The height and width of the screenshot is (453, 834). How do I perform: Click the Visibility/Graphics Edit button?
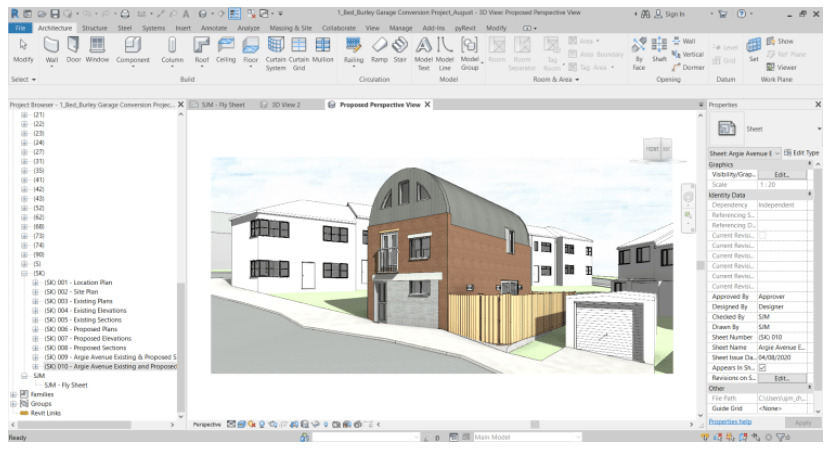[782, 174]
